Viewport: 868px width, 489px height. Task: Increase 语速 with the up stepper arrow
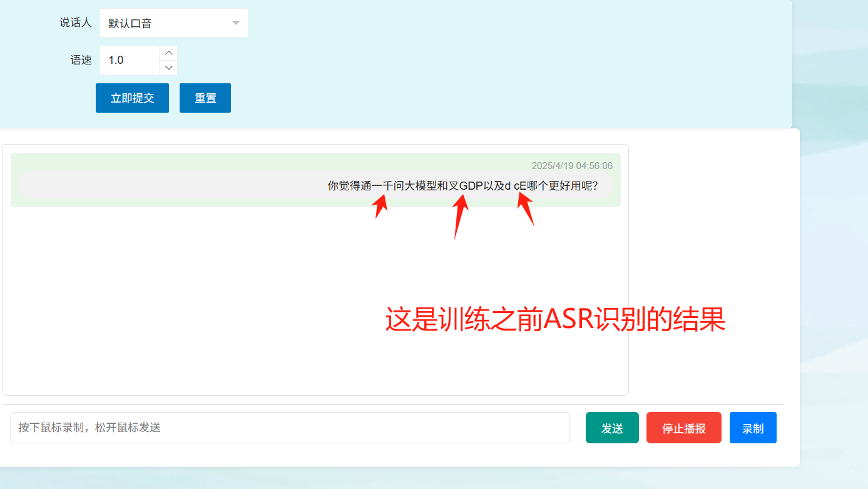tap(168, 53)
